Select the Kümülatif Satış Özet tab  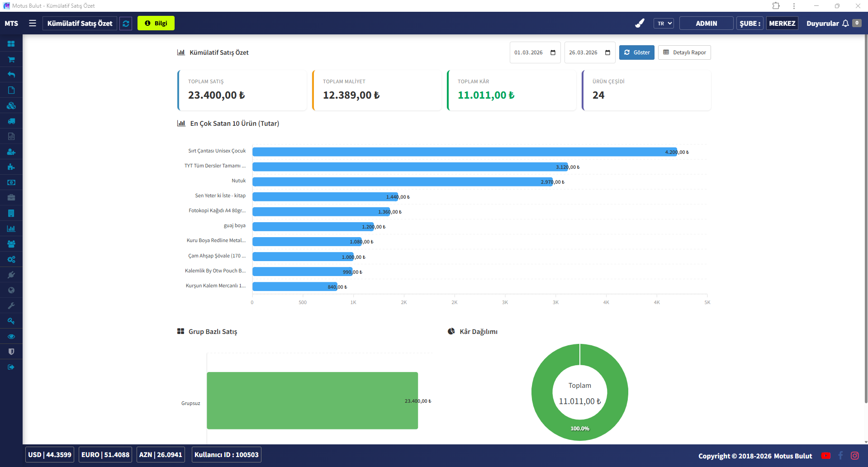(80, 23)
